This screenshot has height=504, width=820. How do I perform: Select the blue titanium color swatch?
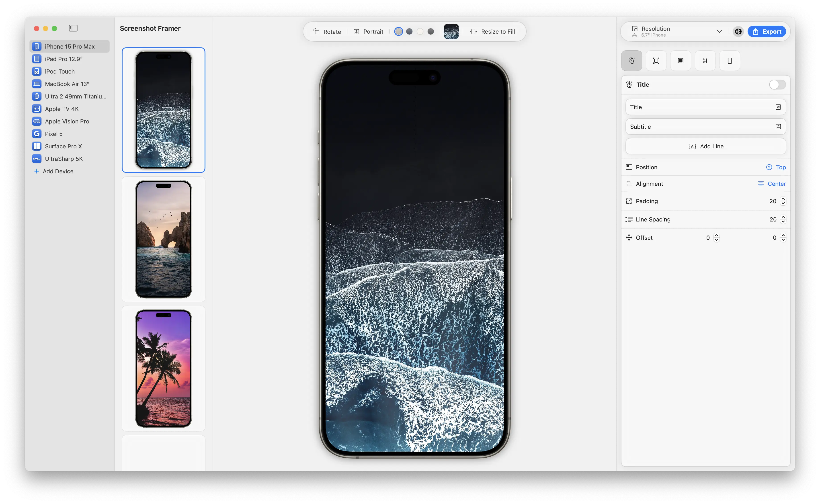(409, 32)
